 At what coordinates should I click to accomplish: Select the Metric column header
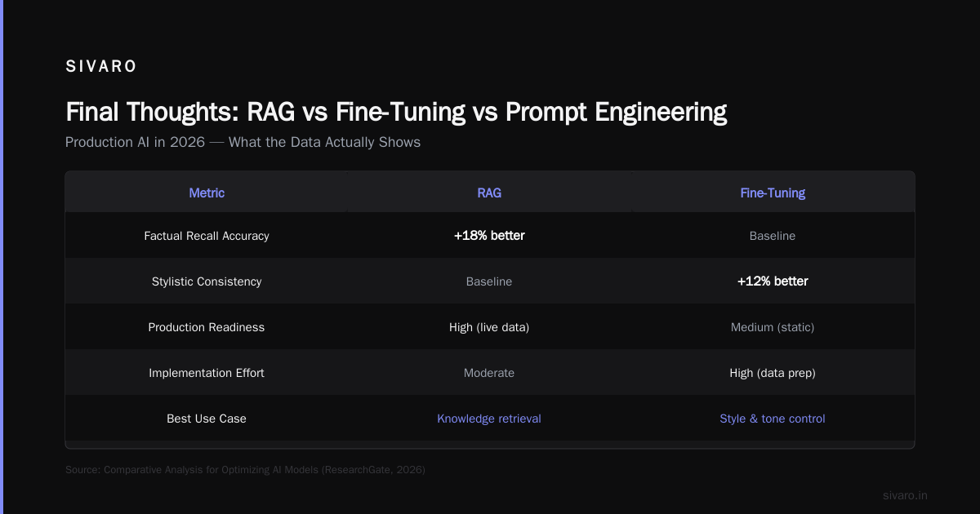(207, 193)
